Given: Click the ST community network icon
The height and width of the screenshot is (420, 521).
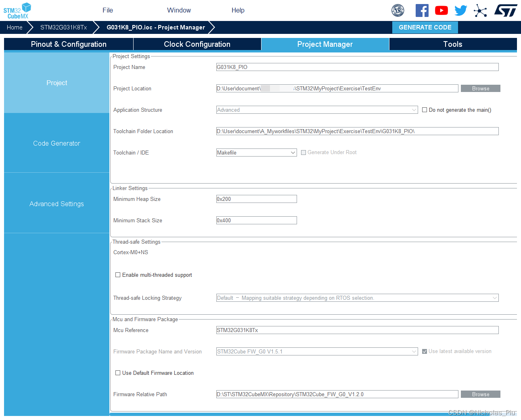Looking at the screenshot, I should tap(480, 10).
